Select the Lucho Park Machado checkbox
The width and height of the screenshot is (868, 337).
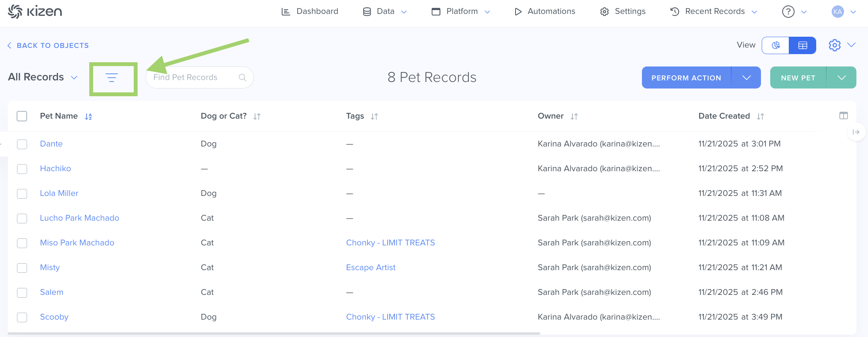click(22, 218)
